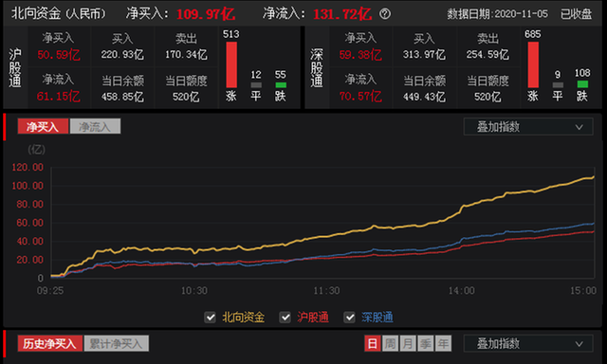Click the 10:30 time axis label

point(194,290)
